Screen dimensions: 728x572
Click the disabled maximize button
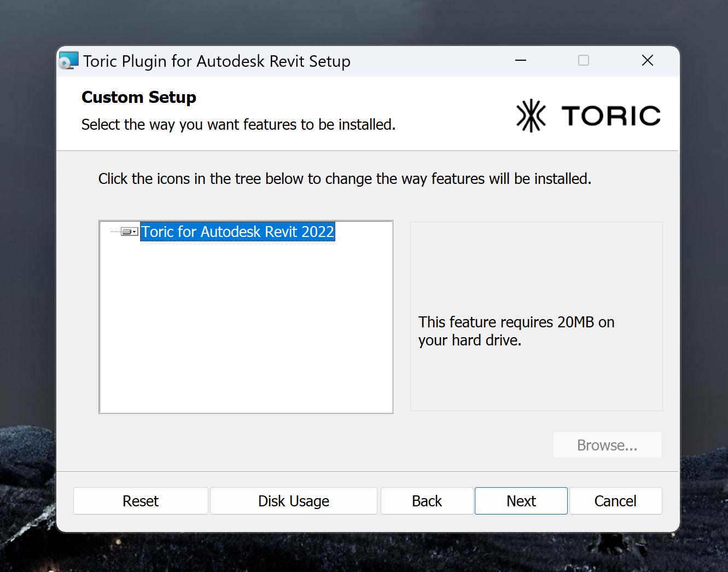[x=584, y=60]
